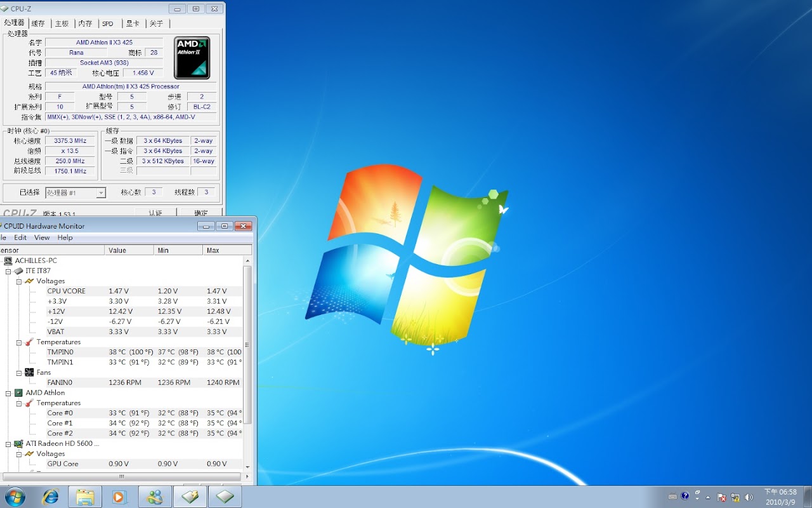
Task: Collapse the Voltages node under ITE IT87
Action: [19, 281]
